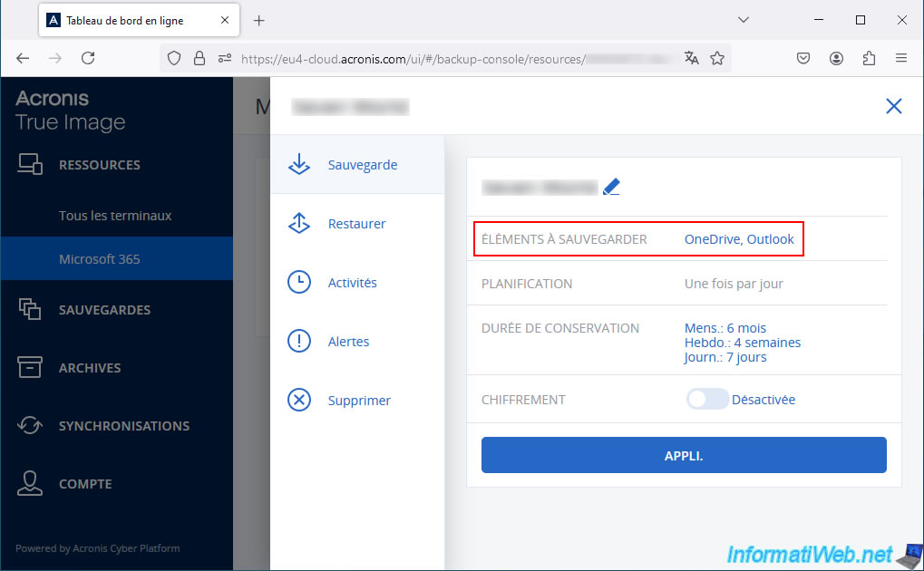The height and width of the screenshot is (571, 924).
Task: Open the Firefox hamburger menu
Action: click(x=901, y=58)
